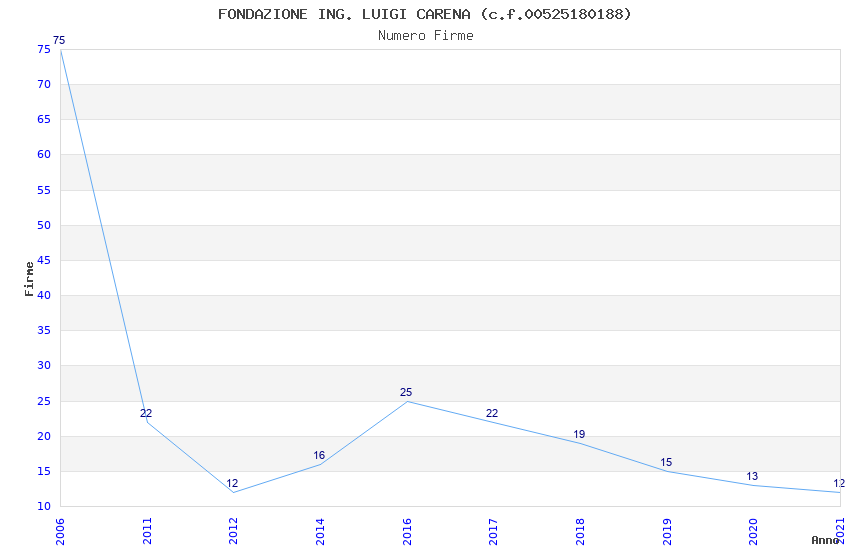This screenshot has width=850, height=550.
Task: Click x-axis year 2016
Action: pos(407,532)
